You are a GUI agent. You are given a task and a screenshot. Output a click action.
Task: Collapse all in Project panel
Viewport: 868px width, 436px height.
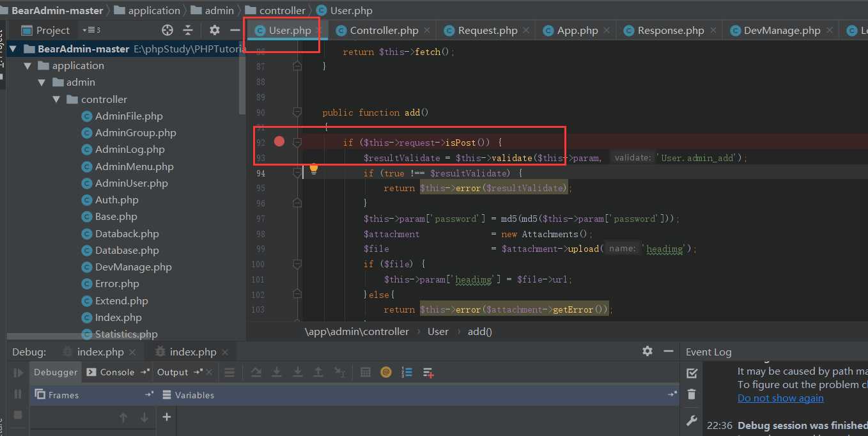pos(188,30)
